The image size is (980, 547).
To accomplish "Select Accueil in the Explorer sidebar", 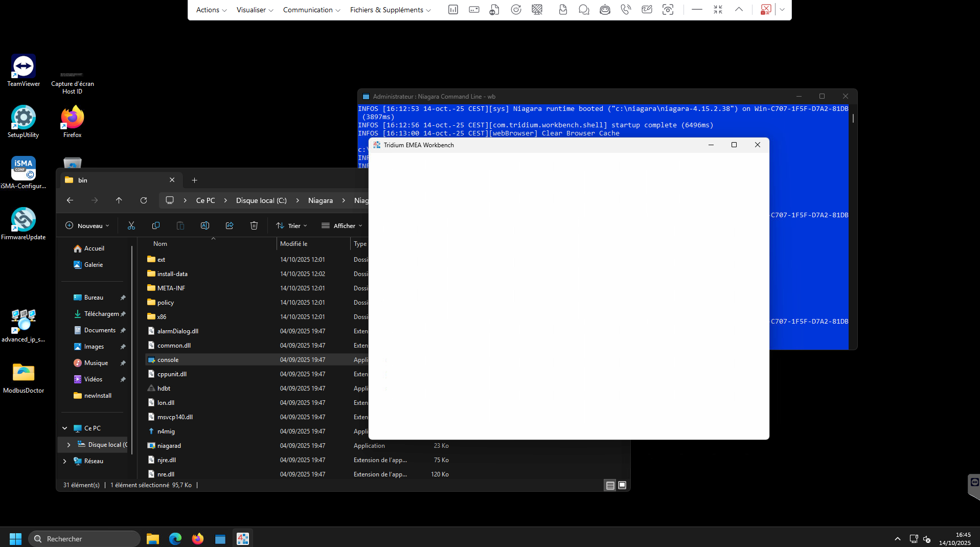I will (x=95, y=248).
